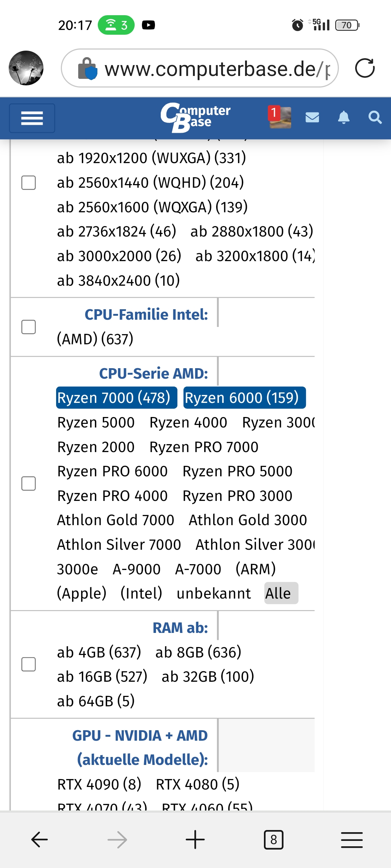
Task: Open the notifications bell
Action: coord(344,118)
